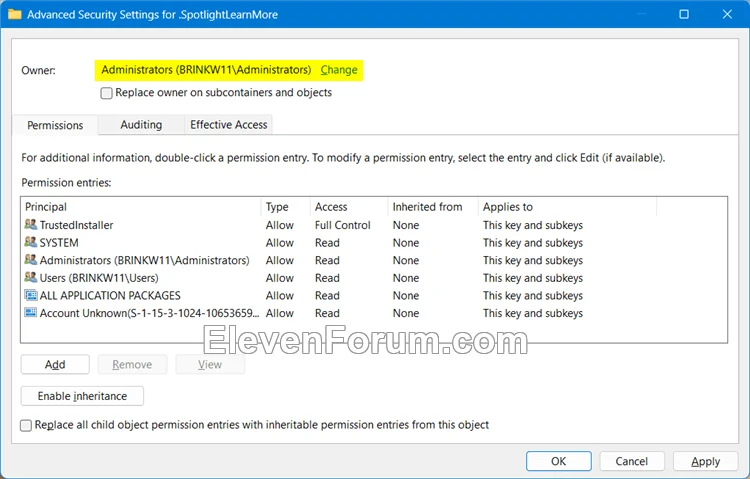Click Full Control access for TrustedInstaller
The width and height of the screenshot is (750, 479).
click(x=342, y=225)
